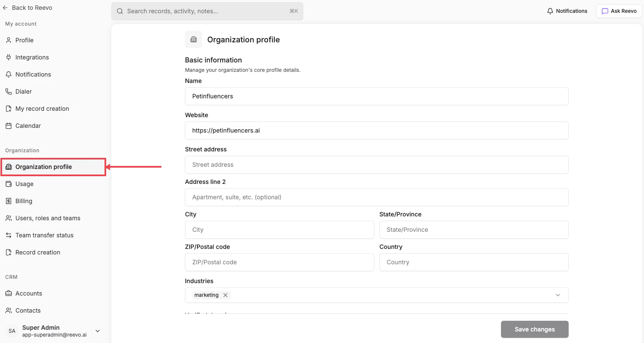Open Notifications in top bar

coord(567,11)
